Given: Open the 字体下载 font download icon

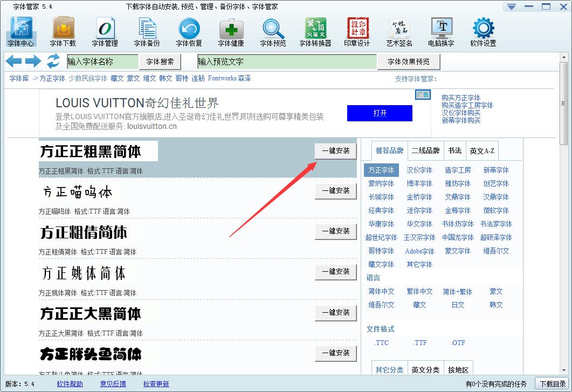Looking at the screenshot, I should 63,31.
